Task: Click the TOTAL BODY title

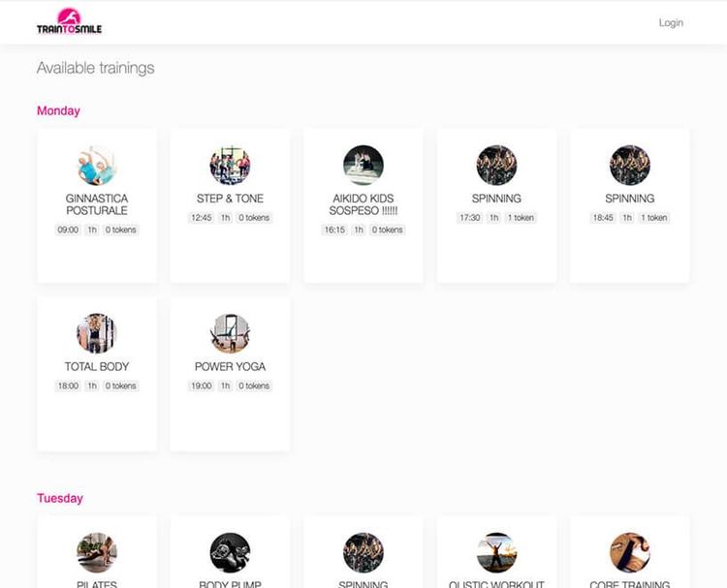Action: point(96,366)
